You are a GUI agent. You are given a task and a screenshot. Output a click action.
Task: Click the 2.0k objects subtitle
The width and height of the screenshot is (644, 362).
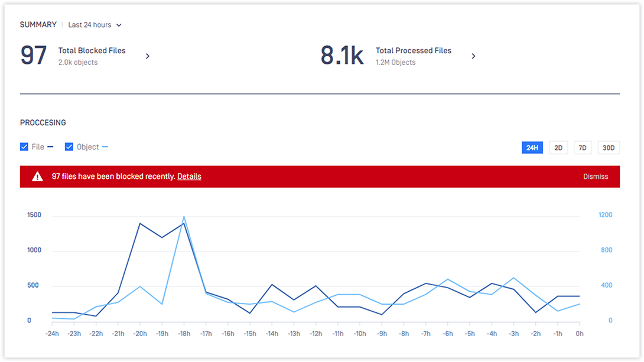tap(79, 62)
